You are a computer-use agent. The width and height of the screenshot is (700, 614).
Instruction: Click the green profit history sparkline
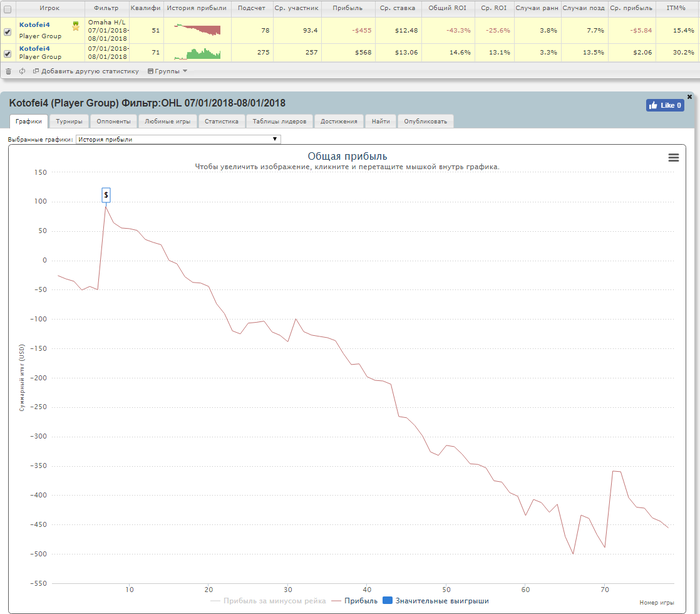(197, 54)
